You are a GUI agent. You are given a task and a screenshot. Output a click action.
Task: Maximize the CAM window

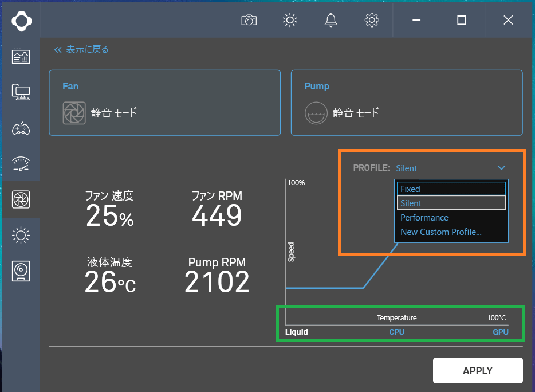(x=461, y=20)
